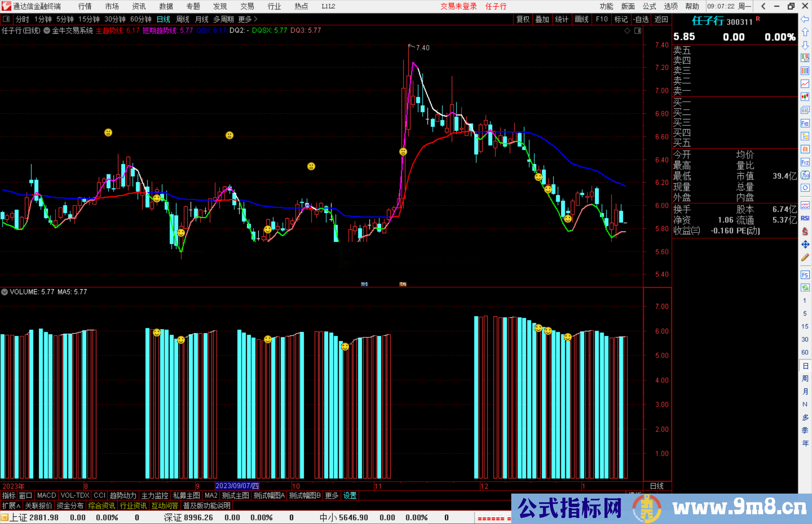
Task: Click the blue four-way move arrows icon
Action: (805, 245)
